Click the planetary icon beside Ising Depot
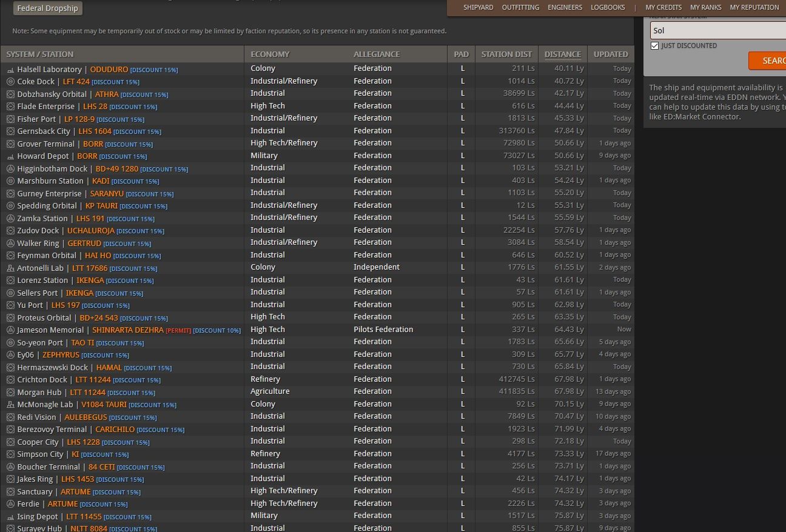786x532 pixels. (x=10, y=517)
